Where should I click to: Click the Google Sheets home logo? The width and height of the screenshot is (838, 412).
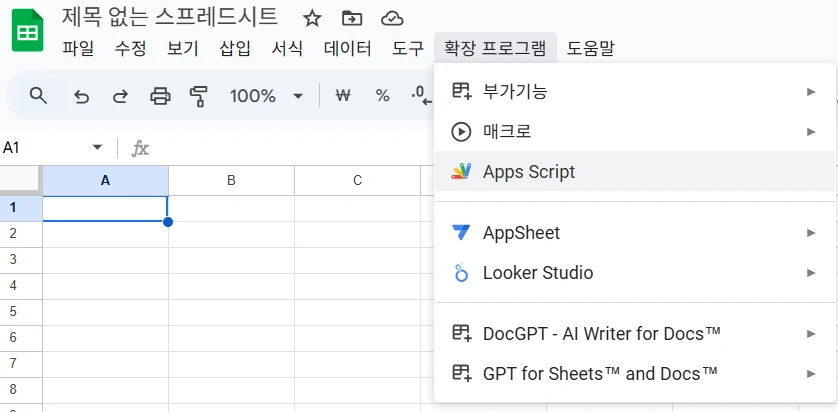point(27,30)
